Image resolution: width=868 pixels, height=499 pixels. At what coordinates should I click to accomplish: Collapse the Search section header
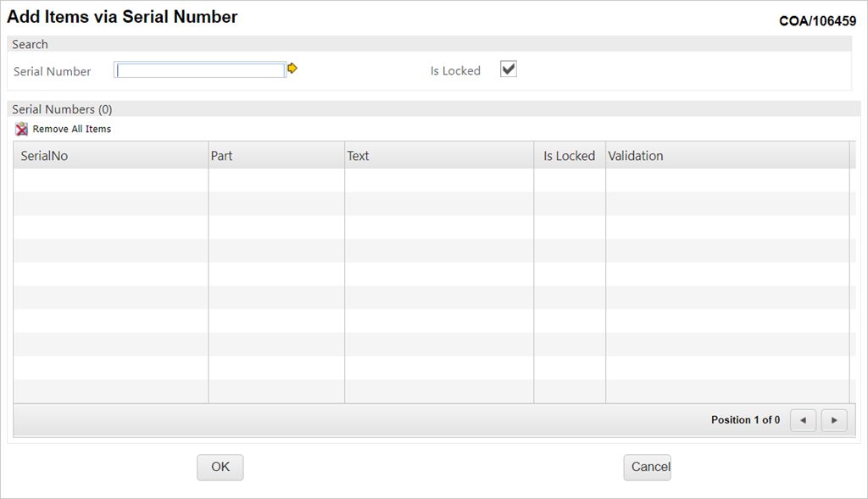(x=31, y=44)
